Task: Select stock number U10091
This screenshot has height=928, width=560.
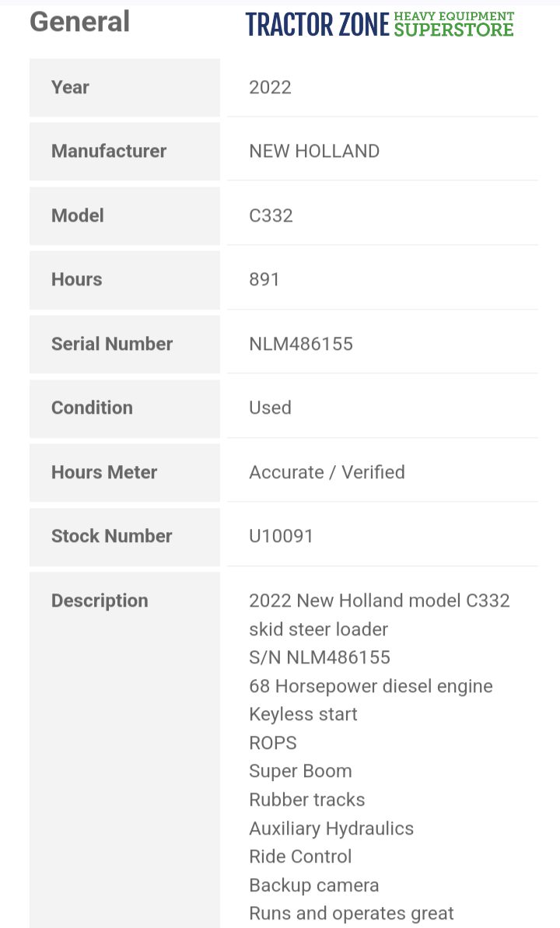Action: click(281, 536)
